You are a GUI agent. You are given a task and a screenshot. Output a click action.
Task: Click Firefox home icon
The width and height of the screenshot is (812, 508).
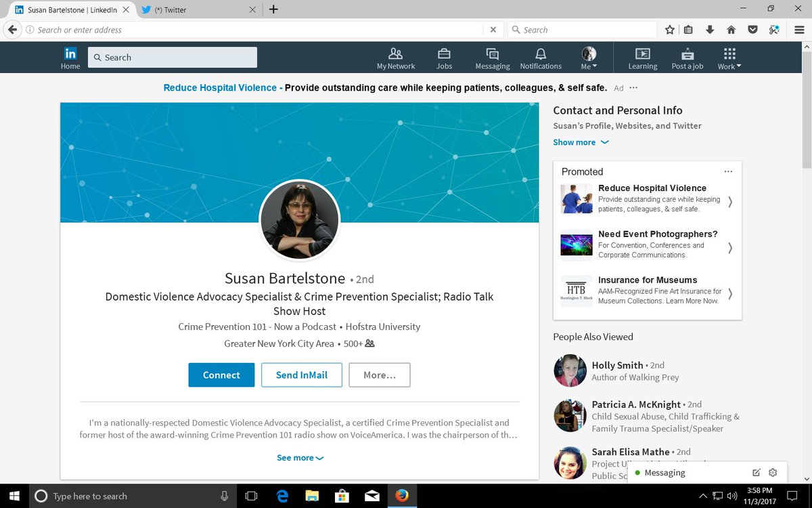(731, 30)
